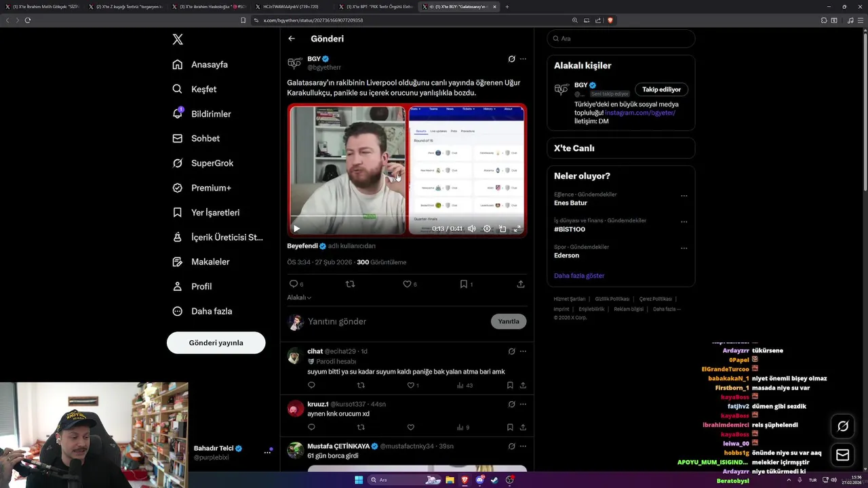Open Makaleler in sidebar

coord(201,262)
